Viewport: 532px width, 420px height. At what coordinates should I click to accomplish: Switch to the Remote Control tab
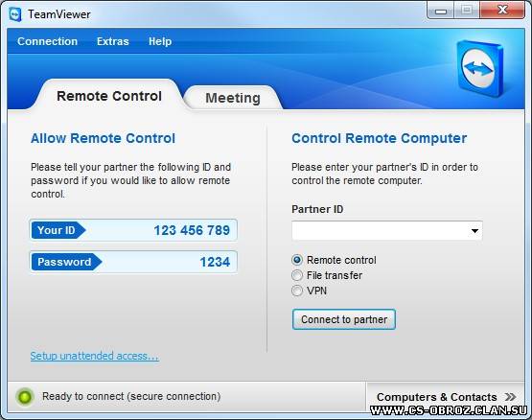tap(109, 96)
